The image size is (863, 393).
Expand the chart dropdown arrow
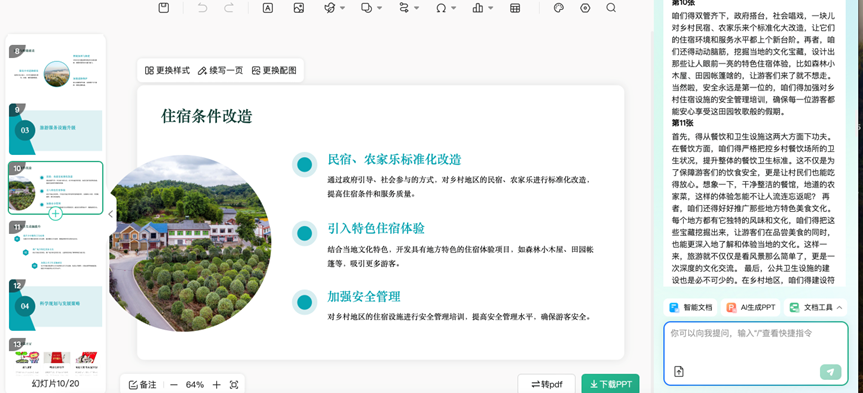click(x=490, y=8)
